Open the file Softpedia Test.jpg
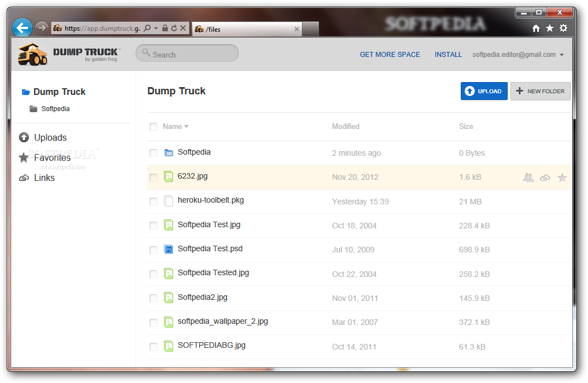Image resolution: width=588 pixels, height=383 pixels. click(209, 224)
